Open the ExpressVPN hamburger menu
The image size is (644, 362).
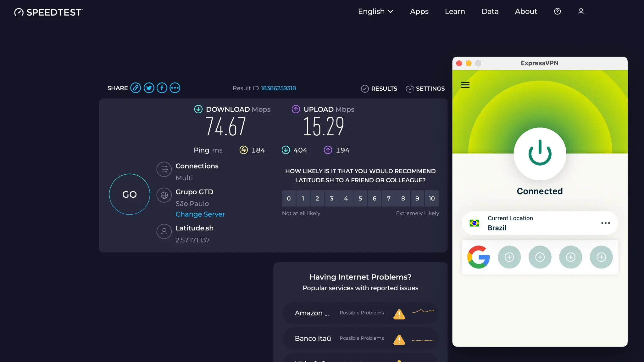(x=465, y=85)
